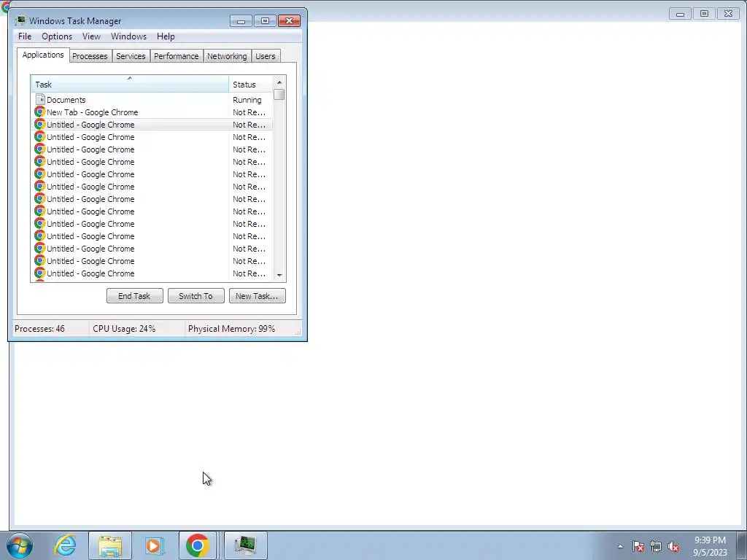
Task: Click the Switch To button
Action: (196, 296)
